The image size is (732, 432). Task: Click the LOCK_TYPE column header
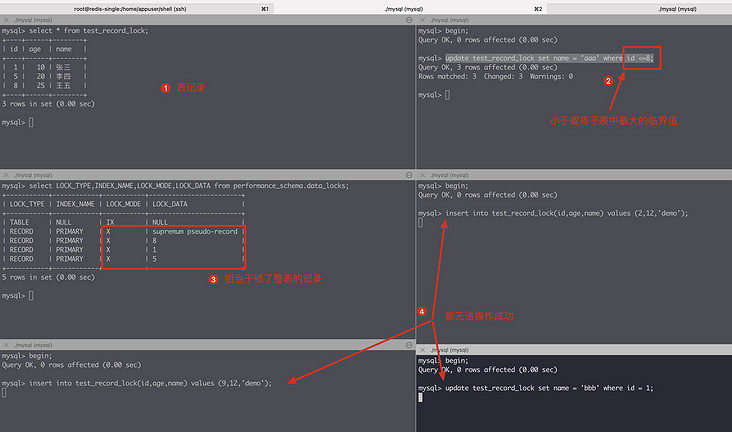pyautogui.click(x=27, y=204)
